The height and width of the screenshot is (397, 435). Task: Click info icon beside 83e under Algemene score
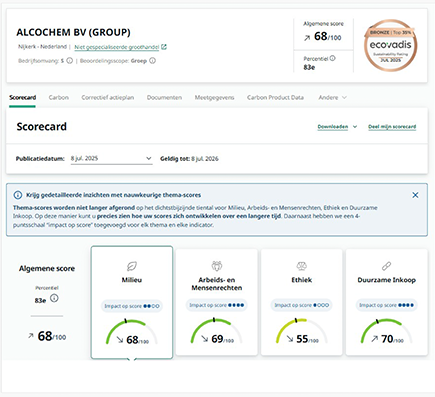(54, 298)
